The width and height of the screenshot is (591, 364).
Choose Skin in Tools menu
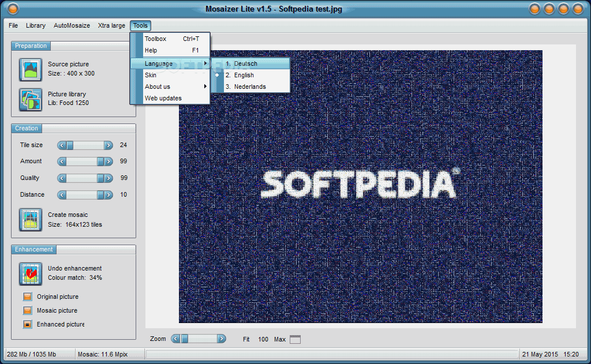click(170, 75)
